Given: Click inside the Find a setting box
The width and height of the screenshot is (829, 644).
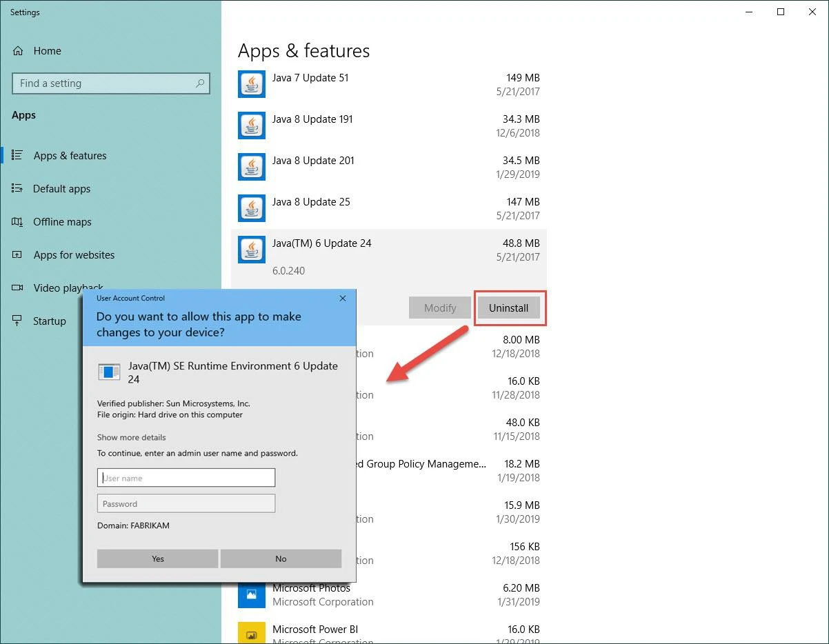Looking at the screenshot, I should tap(103, 83).
